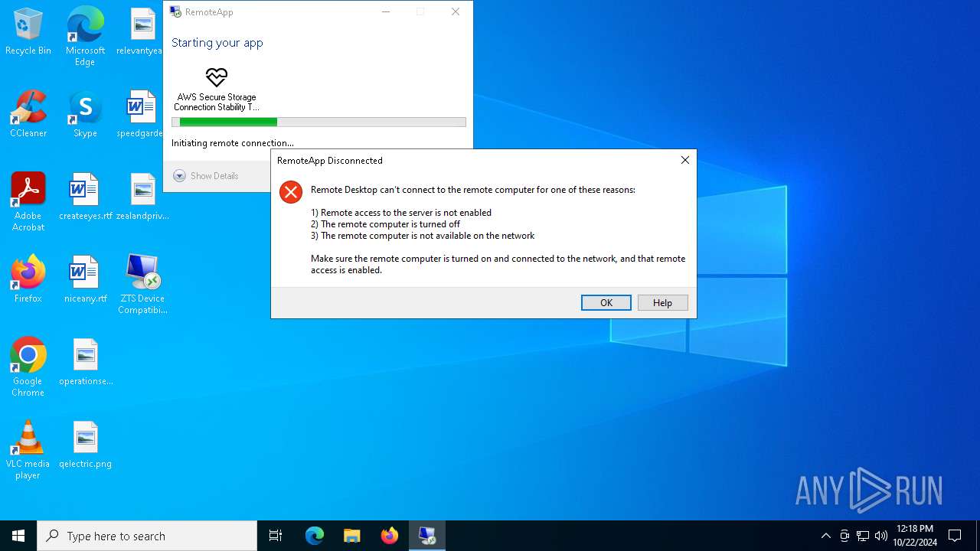Open the Windows Start menu
Screen dimensions: 980x551
pos(18,536)
